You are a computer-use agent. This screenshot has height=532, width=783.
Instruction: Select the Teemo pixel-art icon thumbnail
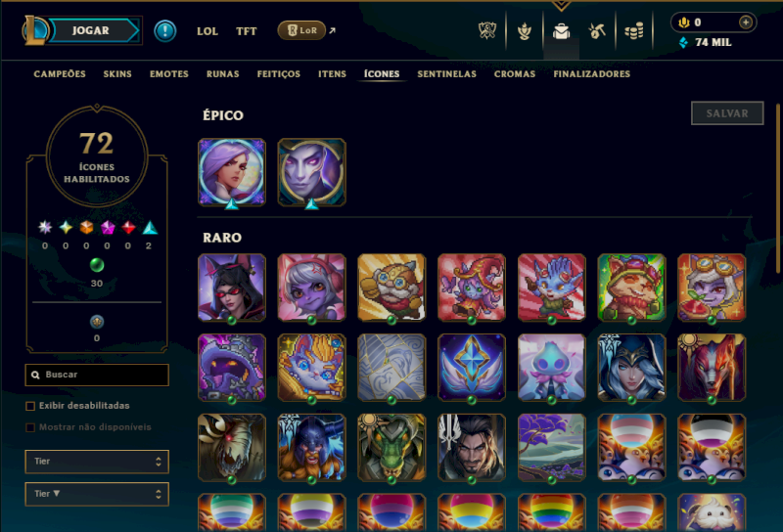631,288
